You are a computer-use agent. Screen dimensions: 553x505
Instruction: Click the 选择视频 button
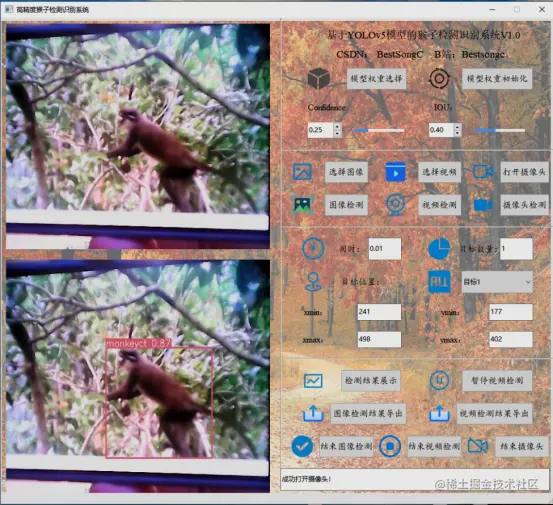tap(439, 172)
